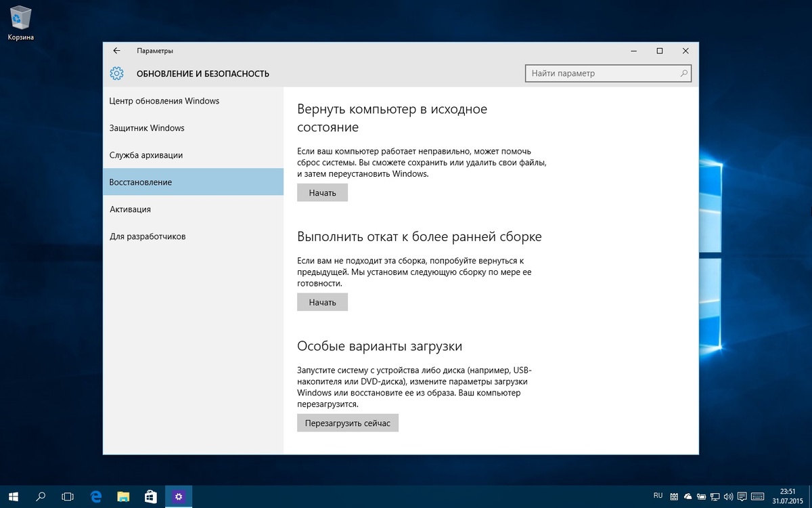This screenshot has height=508, width=812.
Task: Close the Параметры window
Action: click(x=686, y=51)
